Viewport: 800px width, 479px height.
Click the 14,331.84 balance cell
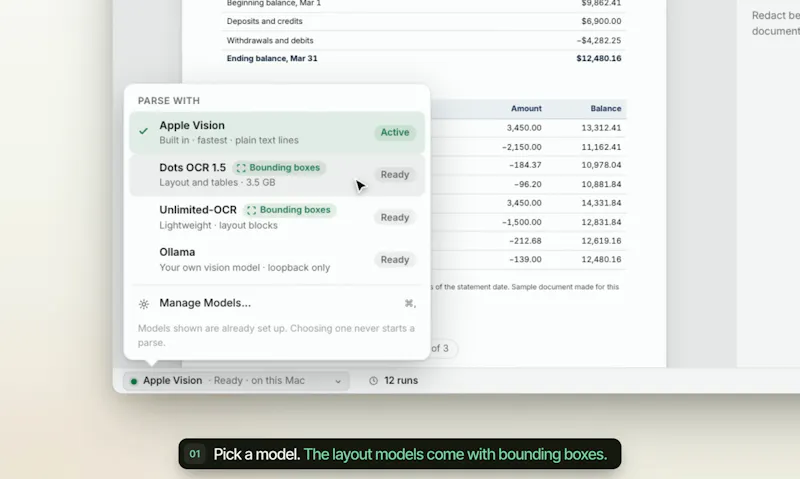coord(601,203)
